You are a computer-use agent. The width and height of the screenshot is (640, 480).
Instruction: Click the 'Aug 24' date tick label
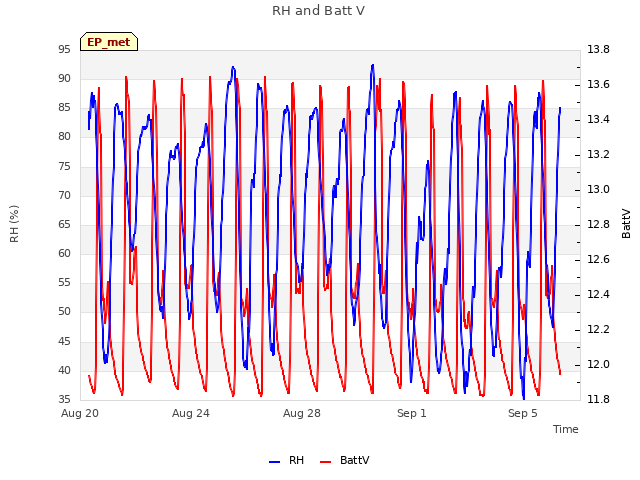point(191,413)
